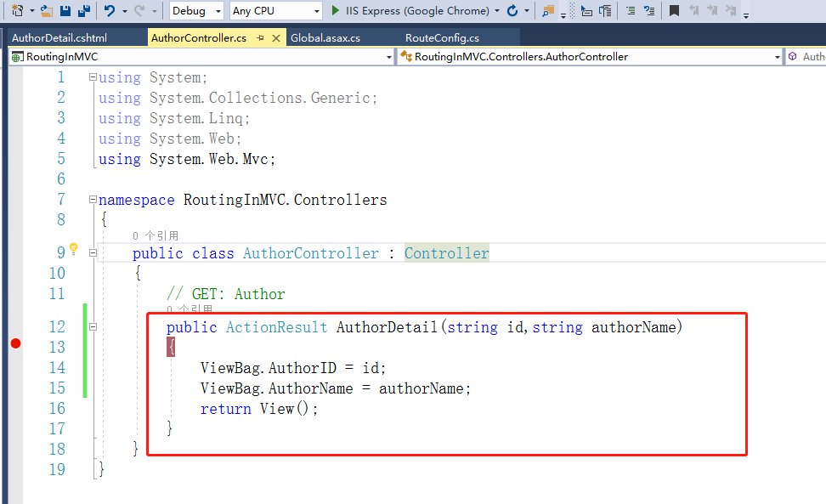Click the Parameter Info toolbar icon
The height and width of the screenshot is (504, 826).
(605, 10)
